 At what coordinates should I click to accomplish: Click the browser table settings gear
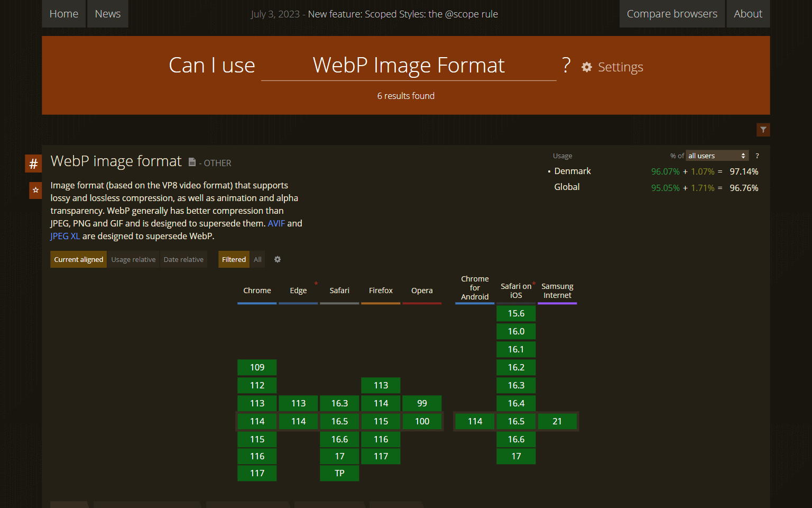pyautogui.click(x=278, y=259)
